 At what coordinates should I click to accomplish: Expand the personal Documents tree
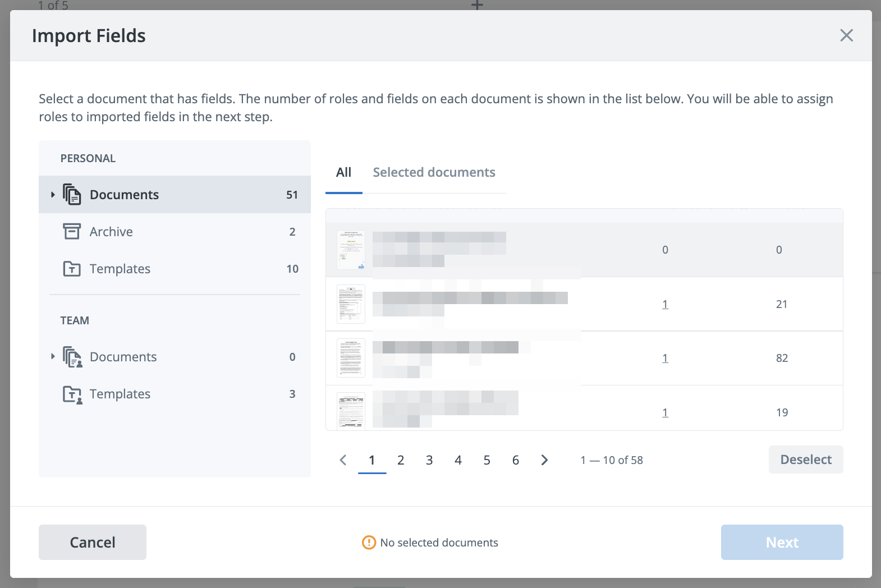(x=53, y=195)
